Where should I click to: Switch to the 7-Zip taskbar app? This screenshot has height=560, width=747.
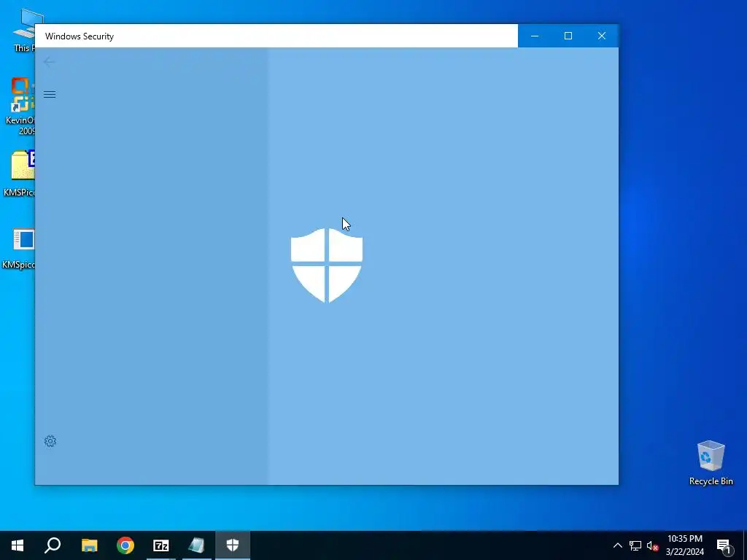tap(161, 545)
